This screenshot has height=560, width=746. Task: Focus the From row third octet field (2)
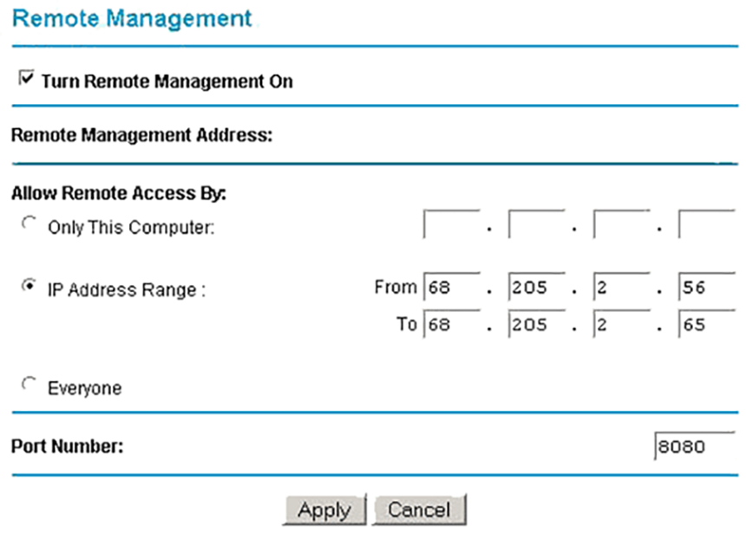click(x=621, y=287)
